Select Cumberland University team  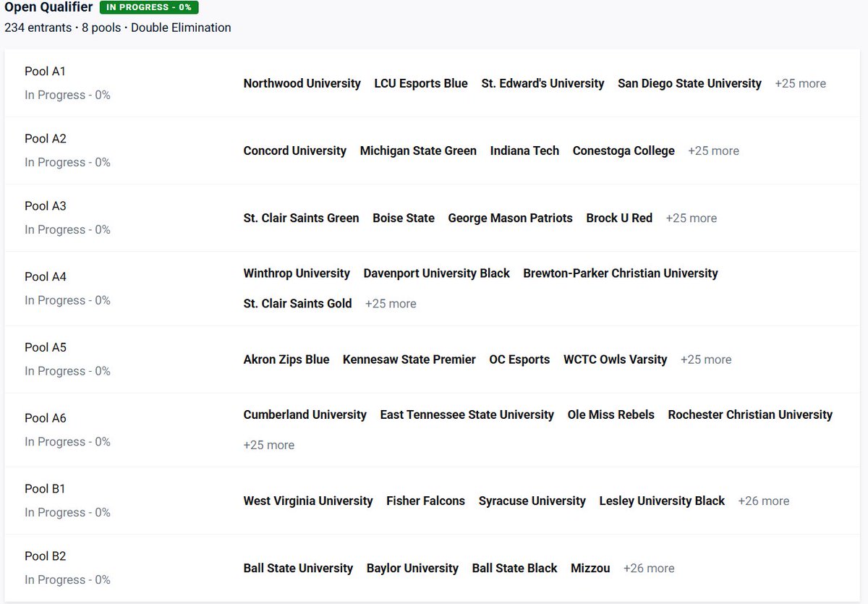click(x=305, y=414)
